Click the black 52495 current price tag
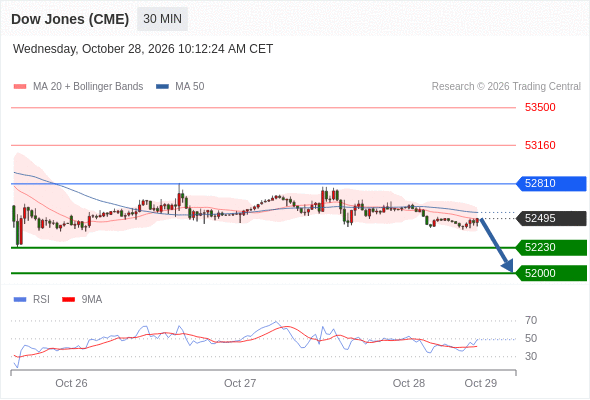 [551, 218]
